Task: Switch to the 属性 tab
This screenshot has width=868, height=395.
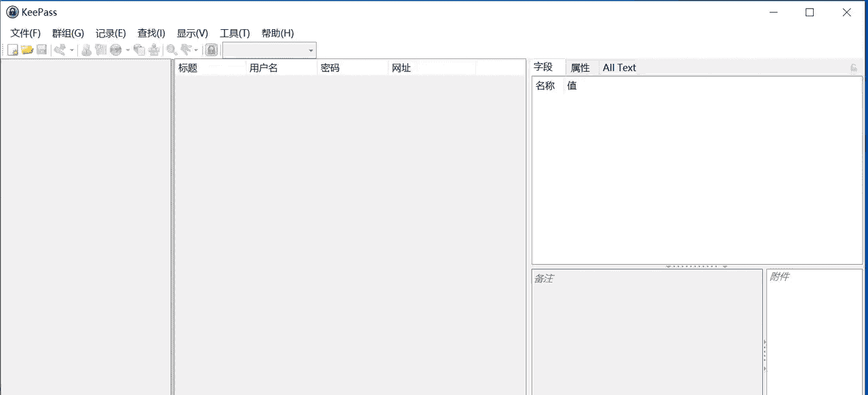Action: pos(580,67)
